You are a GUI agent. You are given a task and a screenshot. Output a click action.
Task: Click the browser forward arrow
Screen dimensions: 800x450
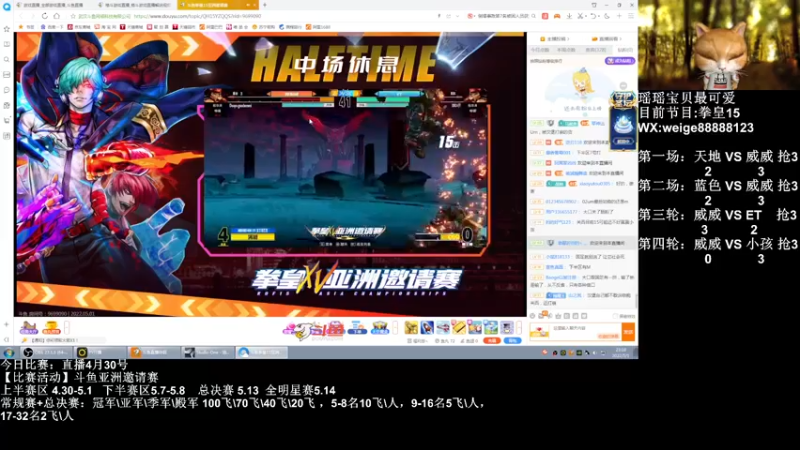32,16
